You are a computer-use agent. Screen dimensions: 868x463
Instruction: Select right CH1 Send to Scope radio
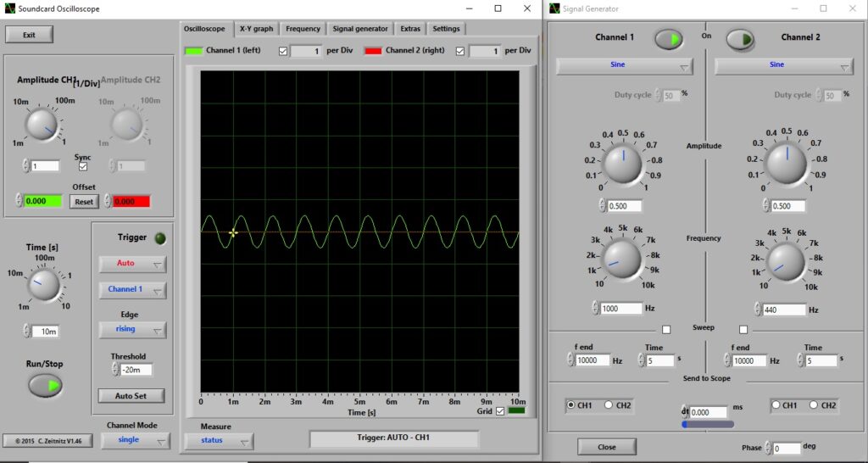776,405
